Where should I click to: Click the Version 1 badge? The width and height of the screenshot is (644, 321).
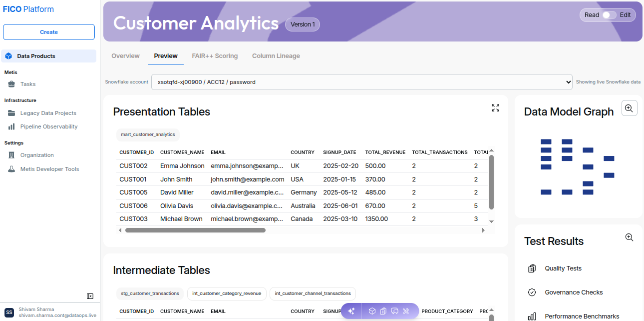[303, 24]
